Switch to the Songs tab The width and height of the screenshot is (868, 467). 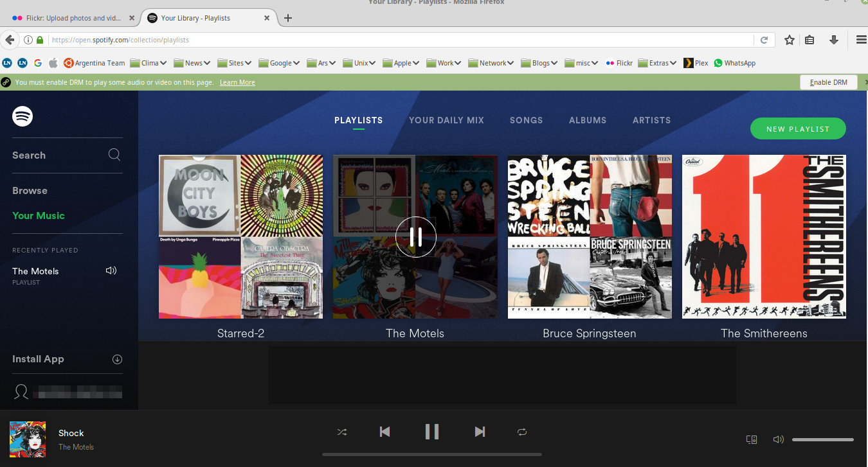click(526, 120)
